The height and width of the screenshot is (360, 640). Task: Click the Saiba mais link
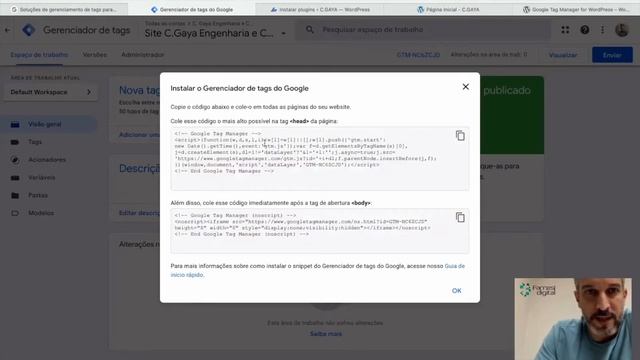click(326, 333)
